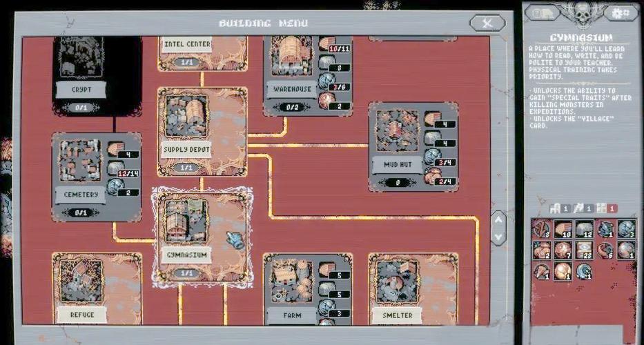Select the Crypt building card

point(97,76)
